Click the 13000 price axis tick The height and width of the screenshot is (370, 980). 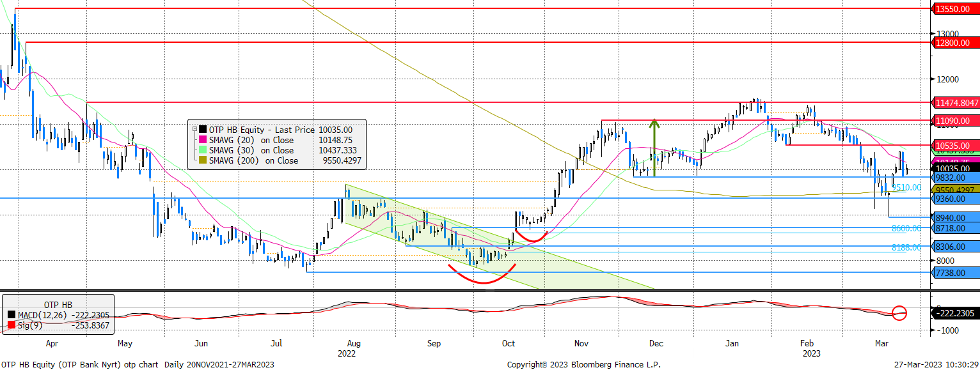click(946, 34)
